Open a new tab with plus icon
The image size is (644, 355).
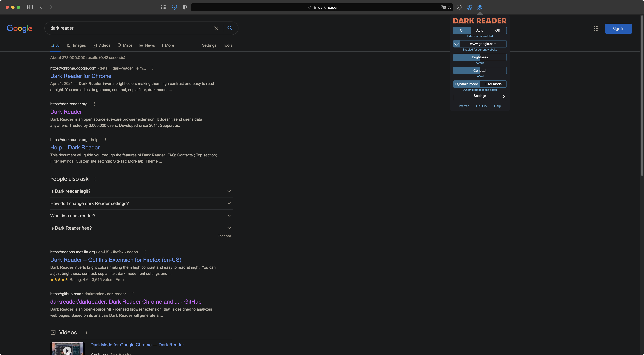pos(490,7)
